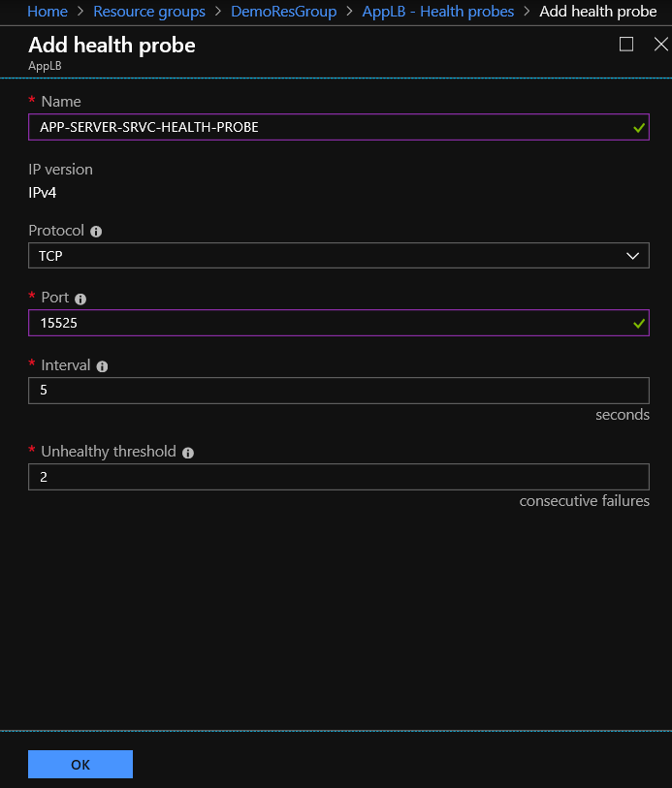Click the Port info icon

80,299
